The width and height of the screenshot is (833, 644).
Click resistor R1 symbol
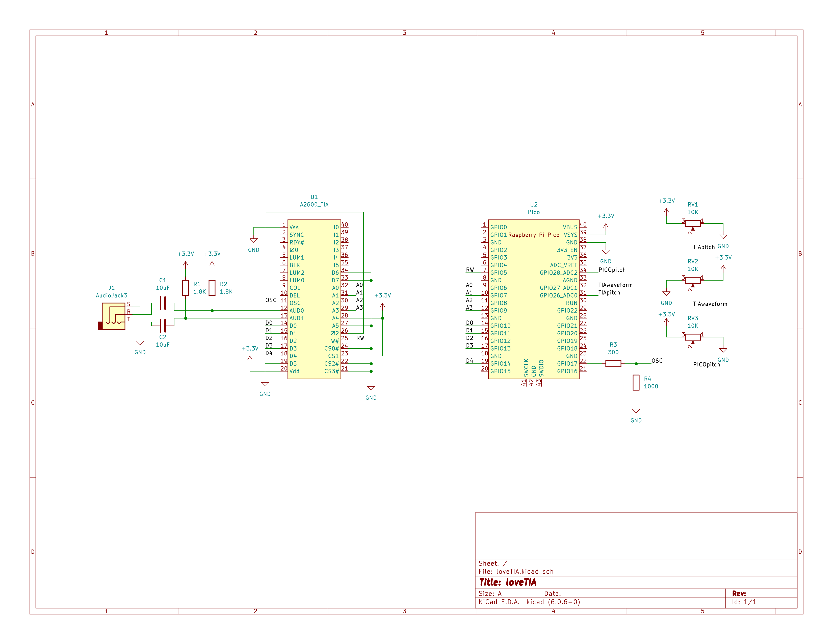185,288
